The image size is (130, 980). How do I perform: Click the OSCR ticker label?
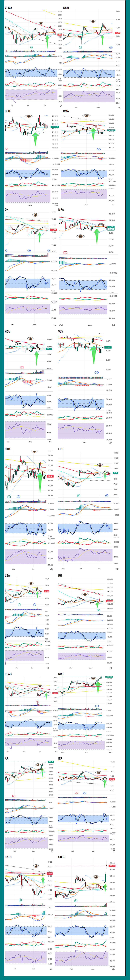(x=62, y=857)
